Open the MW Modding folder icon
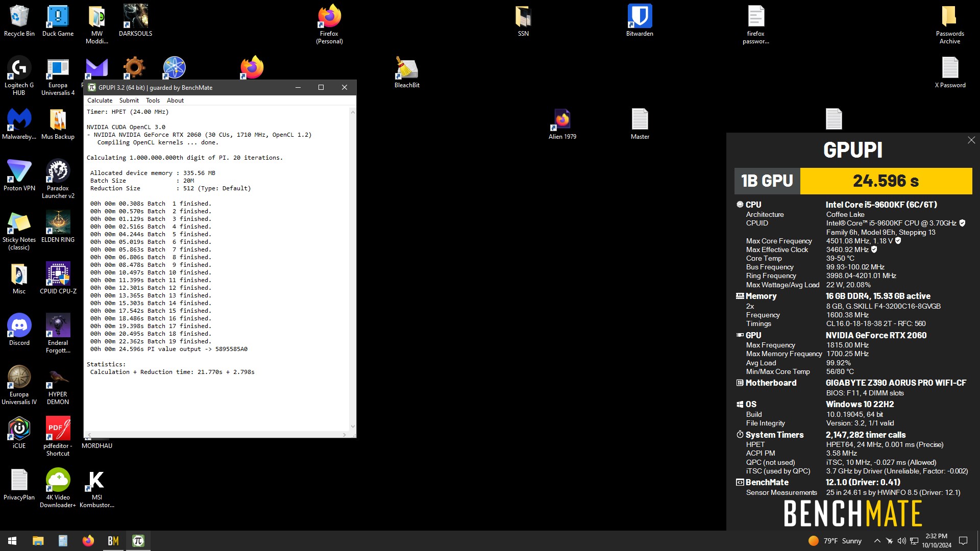This screenshot has height=551, width=980. tap(96, 24)
